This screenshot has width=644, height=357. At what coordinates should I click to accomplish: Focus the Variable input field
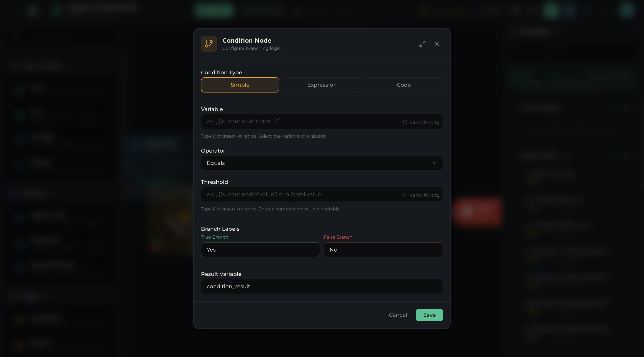coord(322,122)
